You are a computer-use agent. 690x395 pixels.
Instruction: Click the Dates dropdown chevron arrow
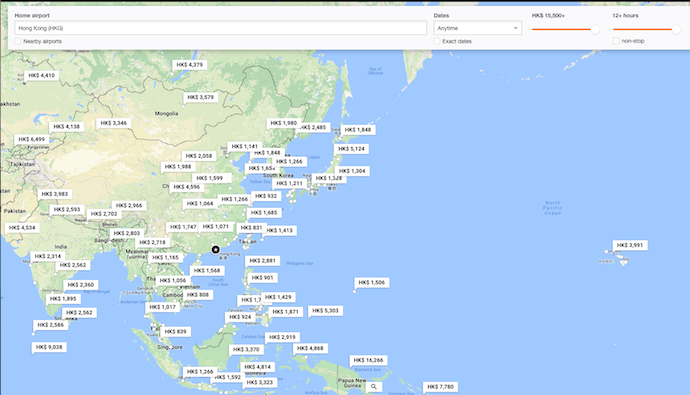[515, 28]
